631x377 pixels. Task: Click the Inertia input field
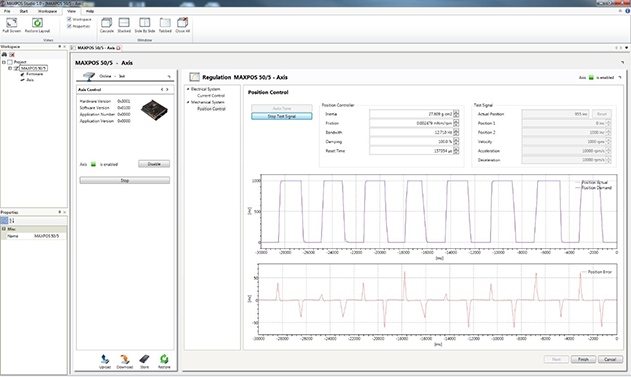411,114
